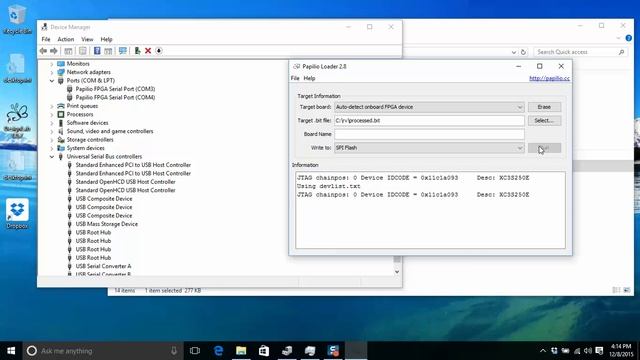The height and width of the screenshot is (360, 640).
Task: Open the Help menu in Device Manager
Action: [x=106, y=39]
